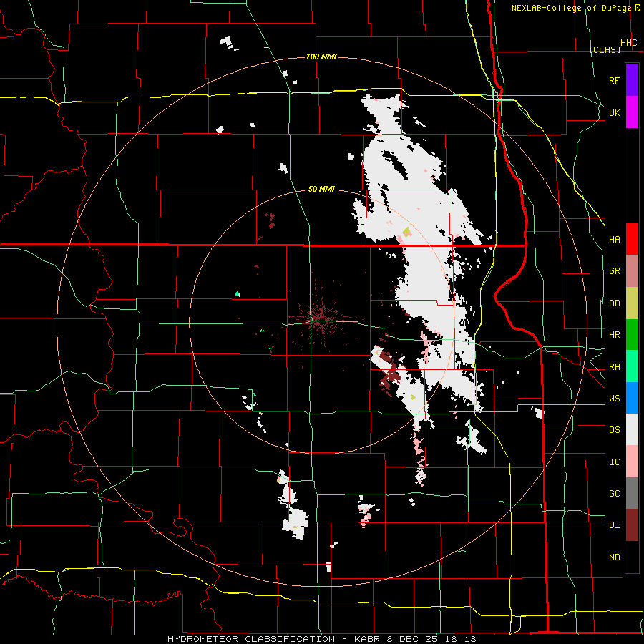
Task: Click the GR legend label
Action: point(614,271)
